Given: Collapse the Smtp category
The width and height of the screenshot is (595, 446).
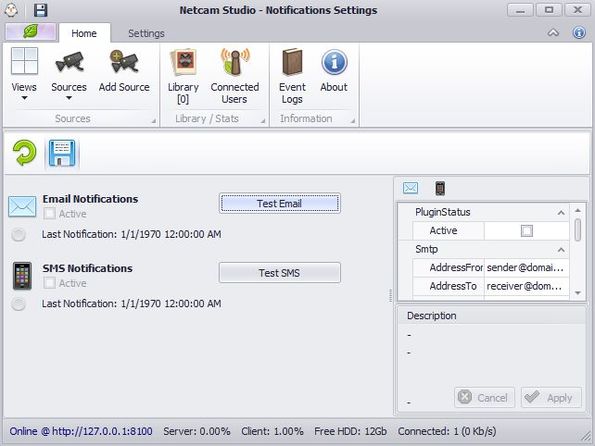Looking at the screenshot, I should 561,250.
